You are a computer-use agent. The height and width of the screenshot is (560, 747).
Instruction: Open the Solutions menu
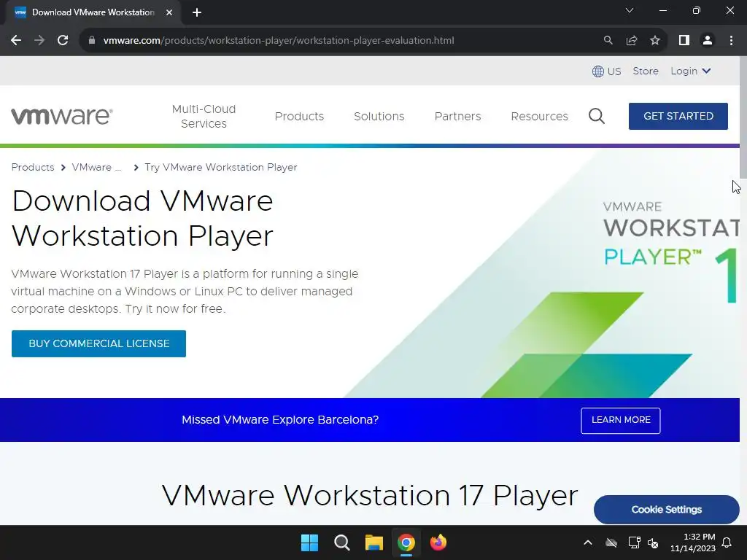[x=379, y=116]
